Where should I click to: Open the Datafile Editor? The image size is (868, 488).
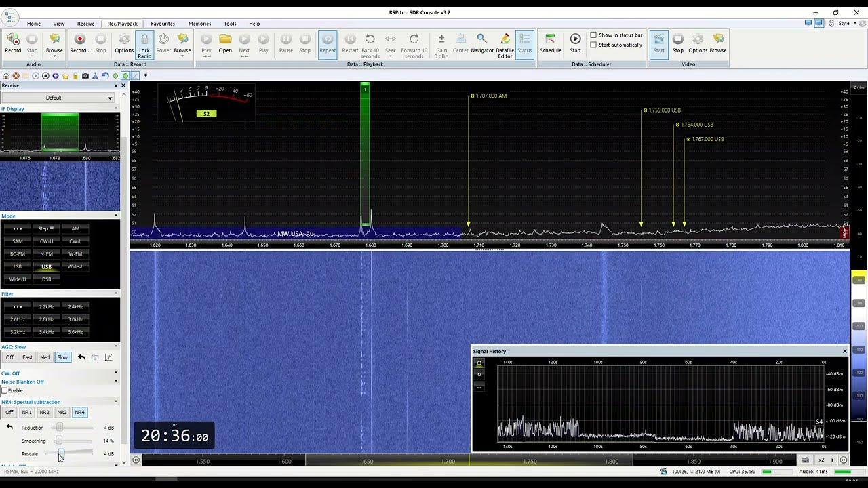(x=505, y=46)
